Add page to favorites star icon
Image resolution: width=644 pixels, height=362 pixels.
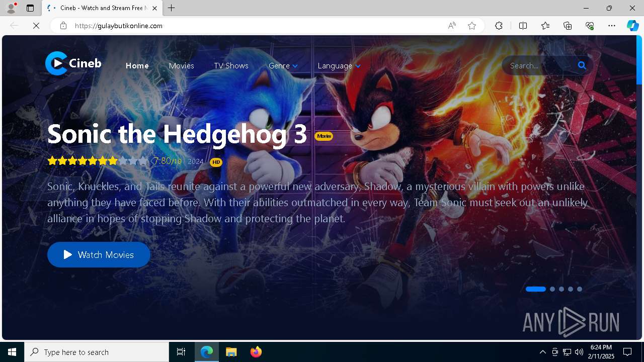click(472, 26)
